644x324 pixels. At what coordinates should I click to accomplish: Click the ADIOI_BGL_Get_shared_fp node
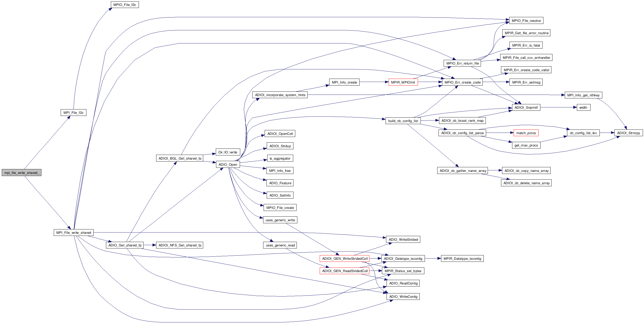coord(180,158)
